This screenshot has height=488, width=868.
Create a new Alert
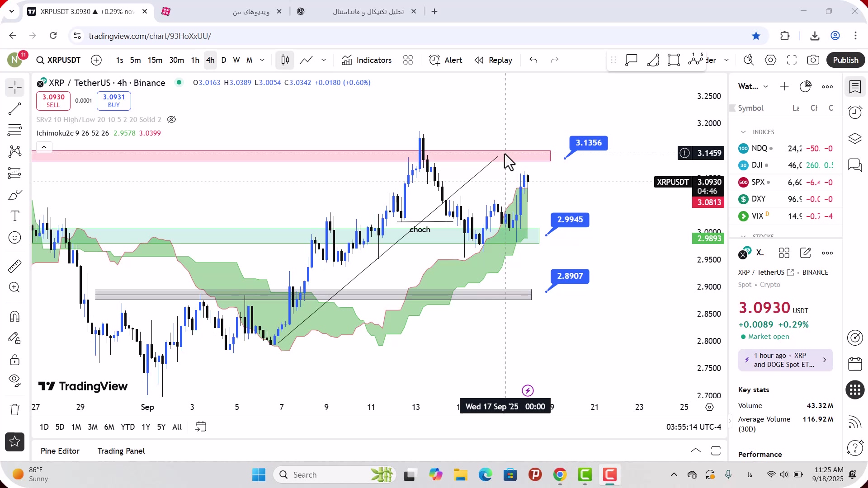pyautogui.click(x=446, y=60)
